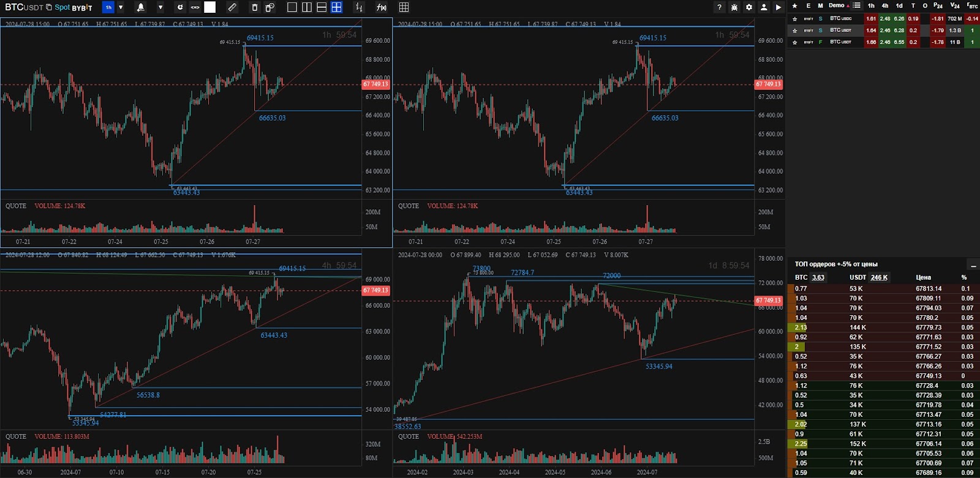Click the trash delete drawings icon
This screenshot has width=980, height=478.
point(255,7)
